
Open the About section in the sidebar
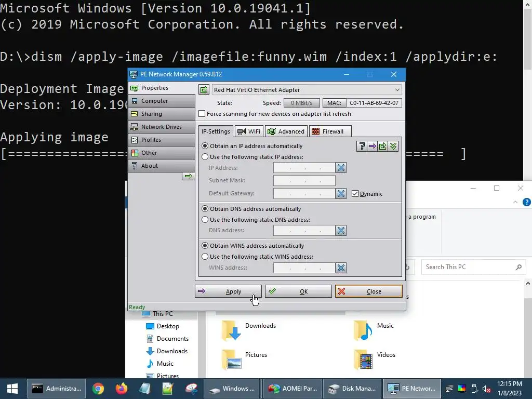(x=162, y=166)
